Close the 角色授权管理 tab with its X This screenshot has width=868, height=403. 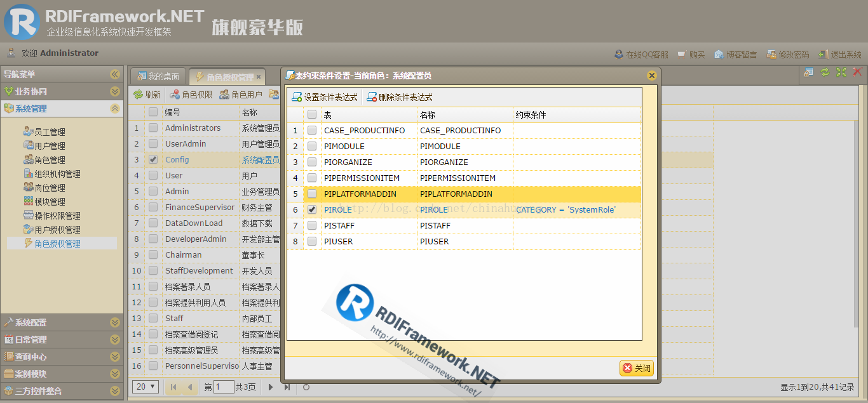point(259,77)
